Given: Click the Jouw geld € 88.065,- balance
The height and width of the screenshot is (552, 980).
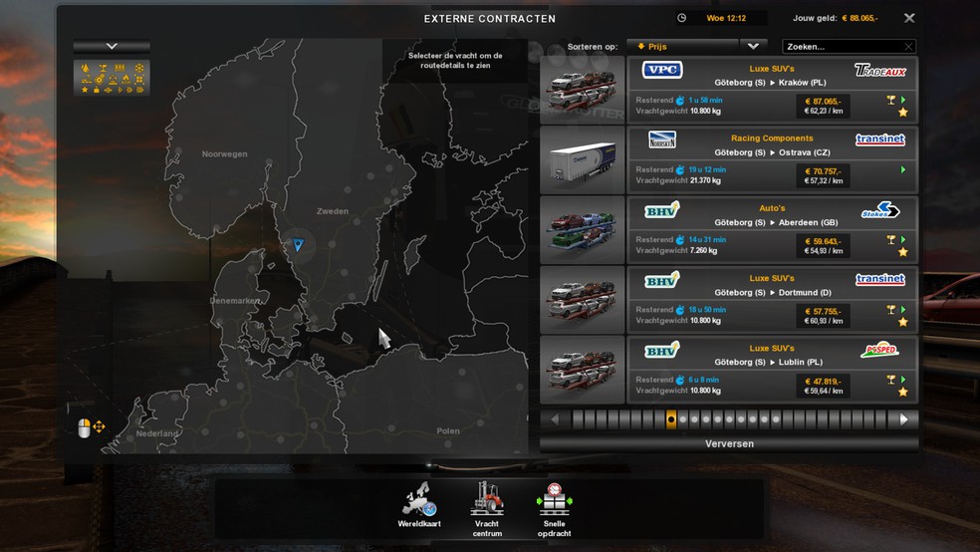Looking at the screenshot, I should point(835,18).
